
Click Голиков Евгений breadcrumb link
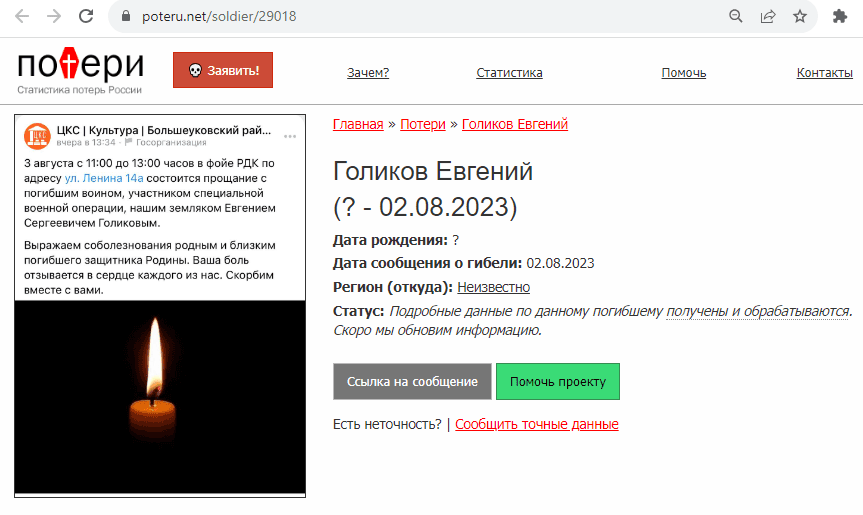pyautogui.click(x=515, y=124)
